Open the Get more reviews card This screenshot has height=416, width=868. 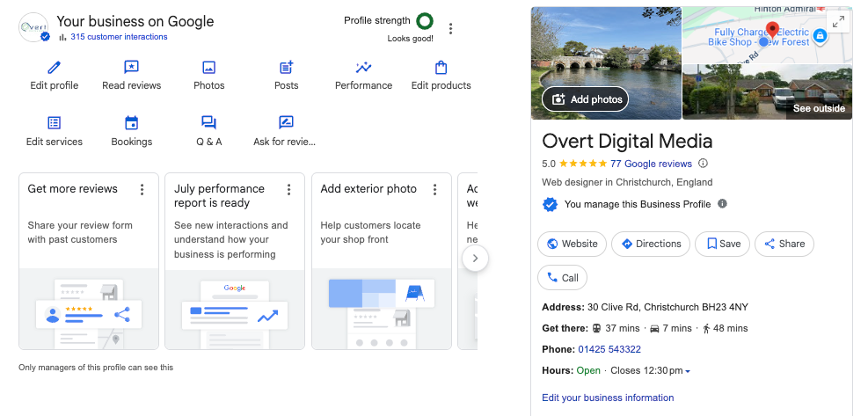pyautogui.click(x=89, y=261)
